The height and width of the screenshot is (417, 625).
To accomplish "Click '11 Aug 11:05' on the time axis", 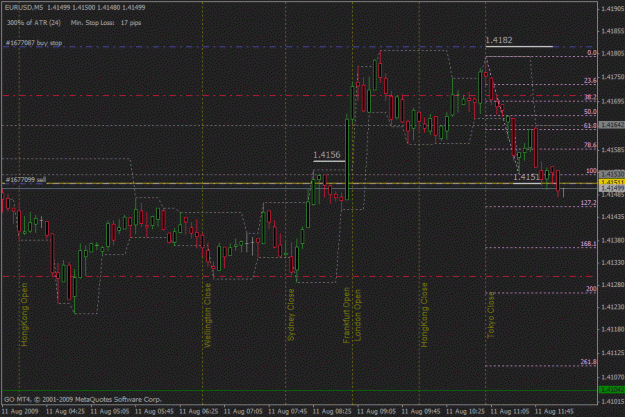I will coord(510,411).
